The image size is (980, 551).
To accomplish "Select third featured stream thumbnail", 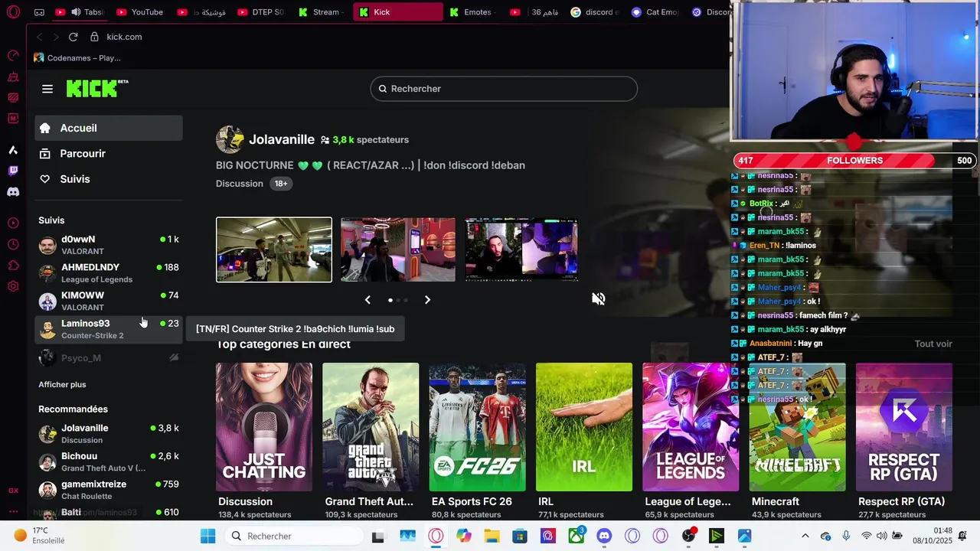I will (x=521, y=249).
